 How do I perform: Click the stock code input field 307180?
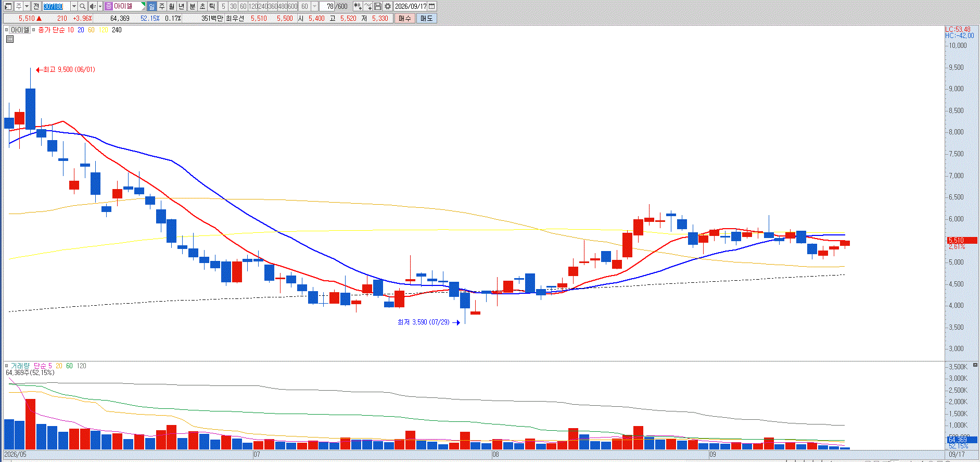pyautogui.click(x=56, y=6)
